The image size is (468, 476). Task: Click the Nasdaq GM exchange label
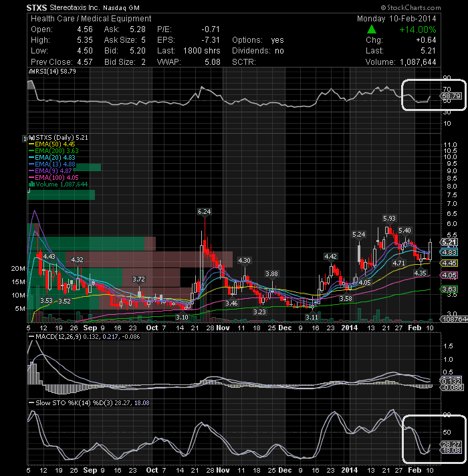click(122, 8)
